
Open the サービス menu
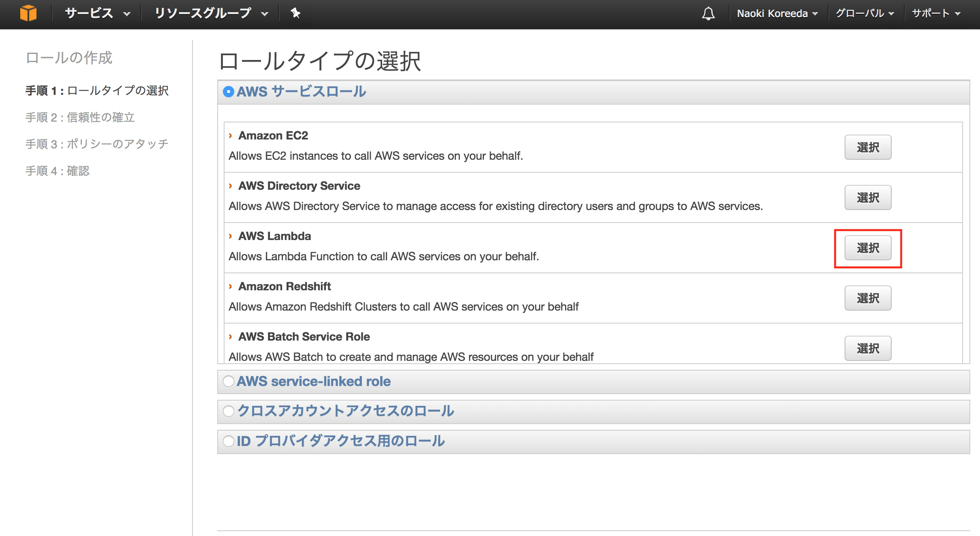(x=98, y=13)
